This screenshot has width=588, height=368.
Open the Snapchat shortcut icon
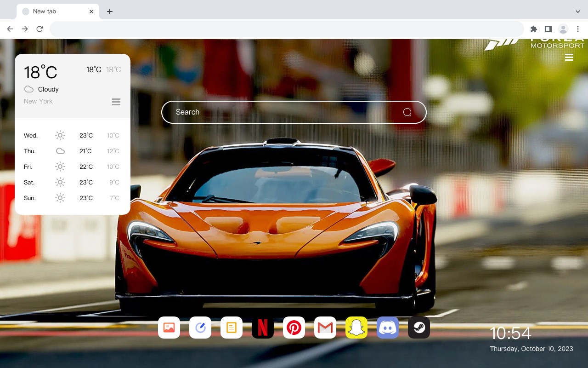pos(356,328)
